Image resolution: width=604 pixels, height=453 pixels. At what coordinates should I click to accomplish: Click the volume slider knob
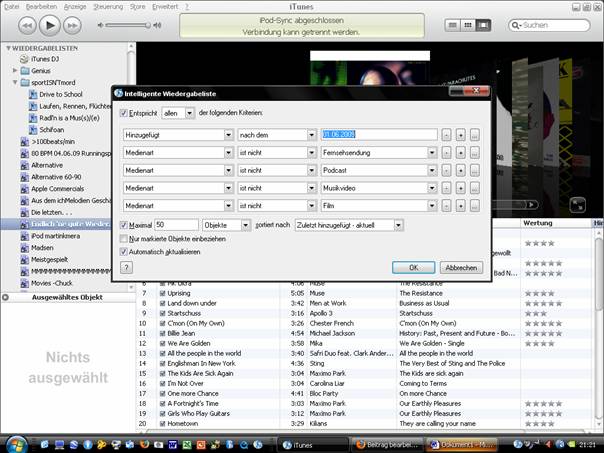pos(148,25)
